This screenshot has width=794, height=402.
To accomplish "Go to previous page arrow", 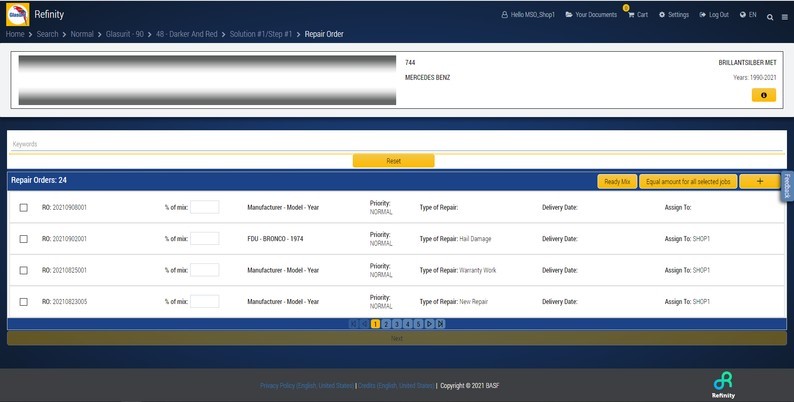I will [364, 324].
